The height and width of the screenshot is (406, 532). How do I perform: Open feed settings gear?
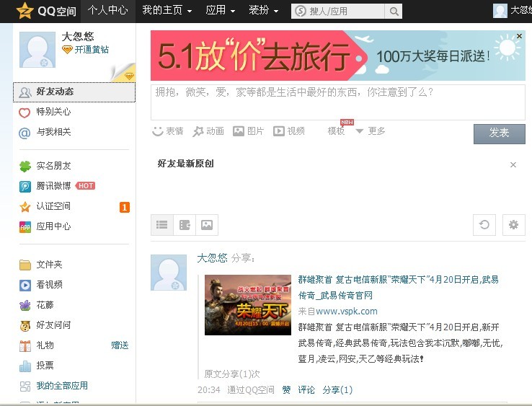click(x=514, y=225)
